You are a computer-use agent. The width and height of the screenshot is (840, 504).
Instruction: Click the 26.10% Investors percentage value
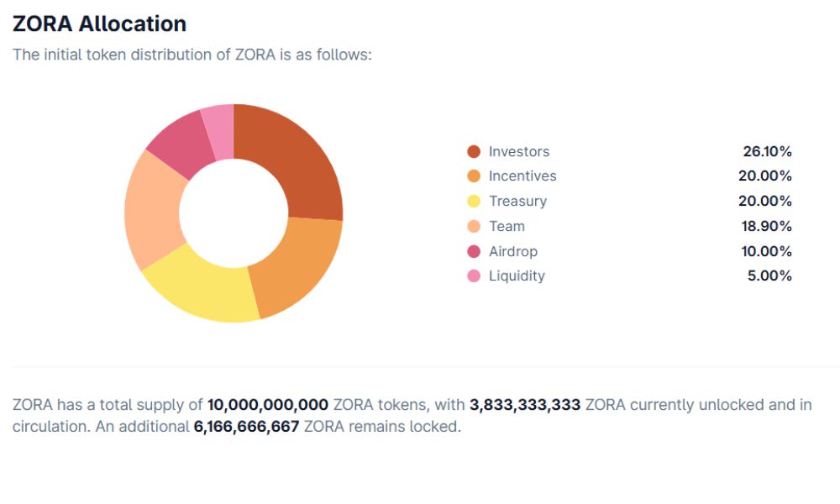[x=767, y=152]
